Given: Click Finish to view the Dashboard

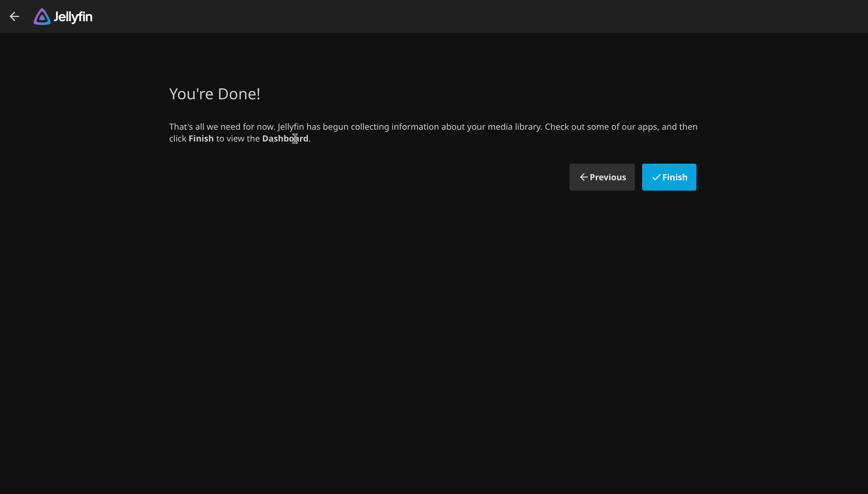Looking at the screenshot, I should click(668, 177).
